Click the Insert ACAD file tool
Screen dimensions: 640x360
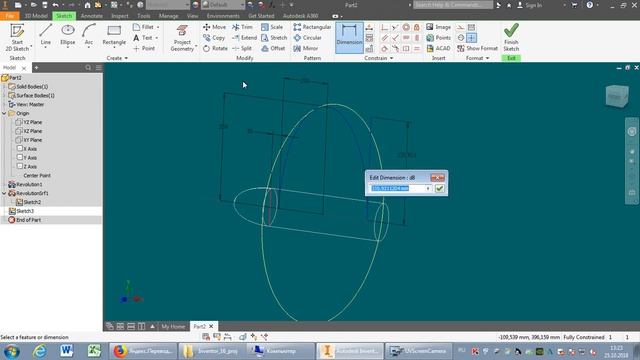click(x=438, y=48)
